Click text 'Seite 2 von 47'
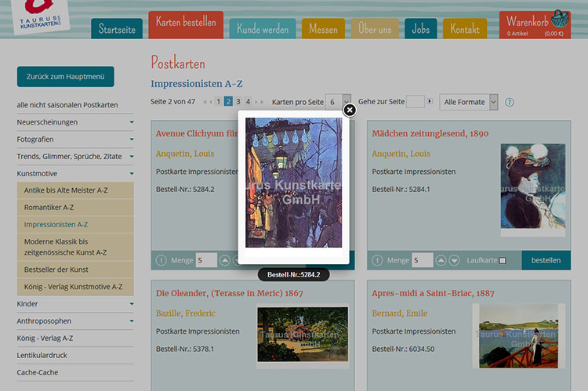The height and width of the screenshot is (391, 588). click(173, 102)
